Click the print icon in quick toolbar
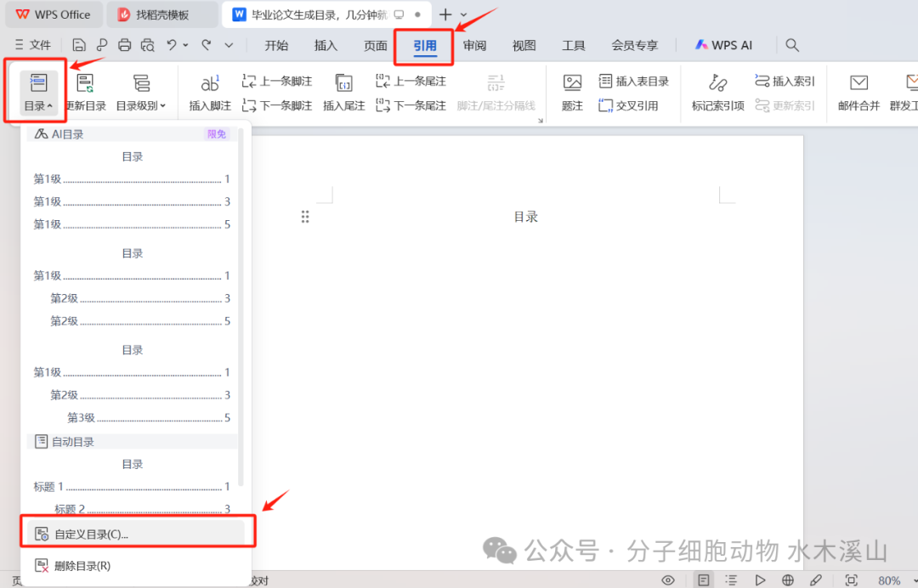This screenshot has width=918, height=588. [124, 45]
